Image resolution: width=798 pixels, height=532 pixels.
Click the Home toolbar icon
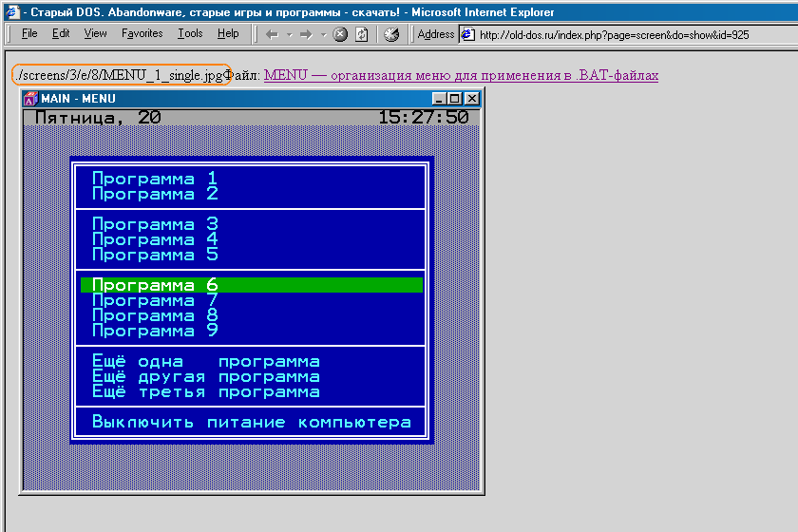(x=391, y=34)
